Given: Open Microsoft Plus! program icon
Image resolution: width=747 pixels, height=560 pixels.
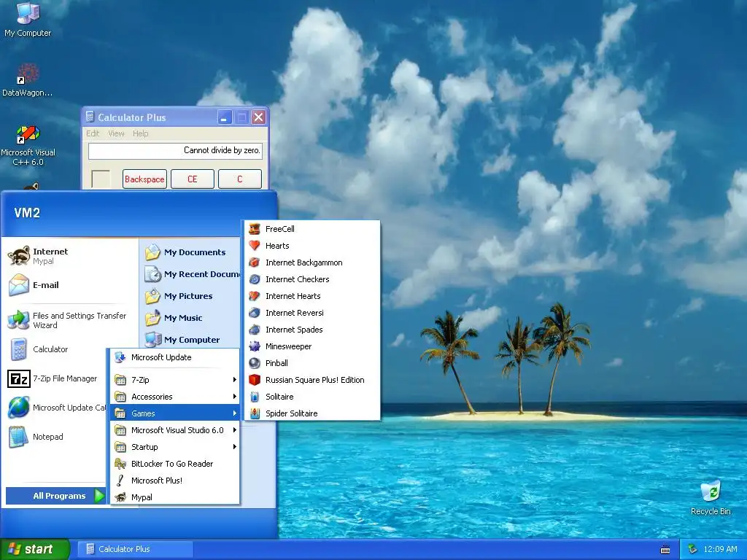Looking at the screenshot, I should [x=120, y=481].
